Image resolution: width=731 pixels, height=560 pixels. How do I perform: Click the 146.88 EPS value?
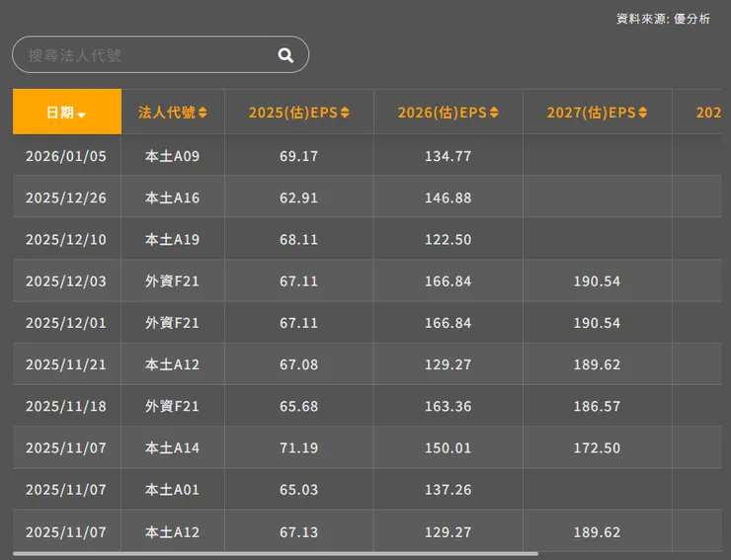(448, 198)
